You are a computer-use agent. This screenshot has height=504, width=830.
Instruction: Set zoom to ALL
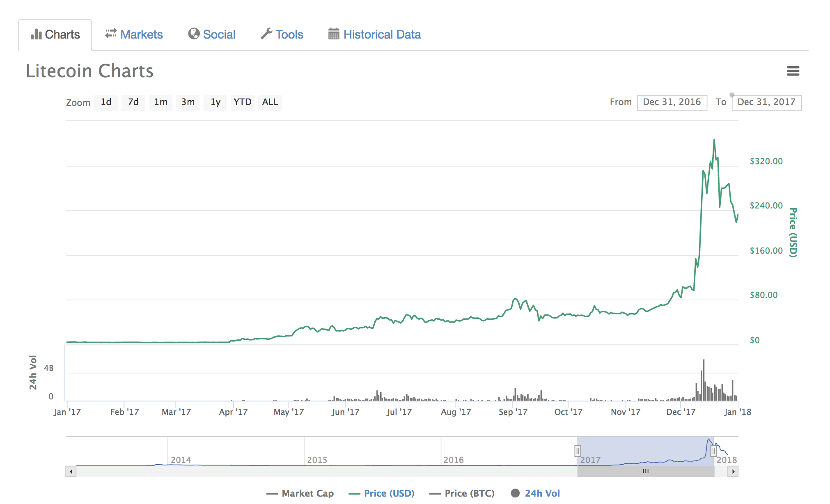(x=270, y=102)
